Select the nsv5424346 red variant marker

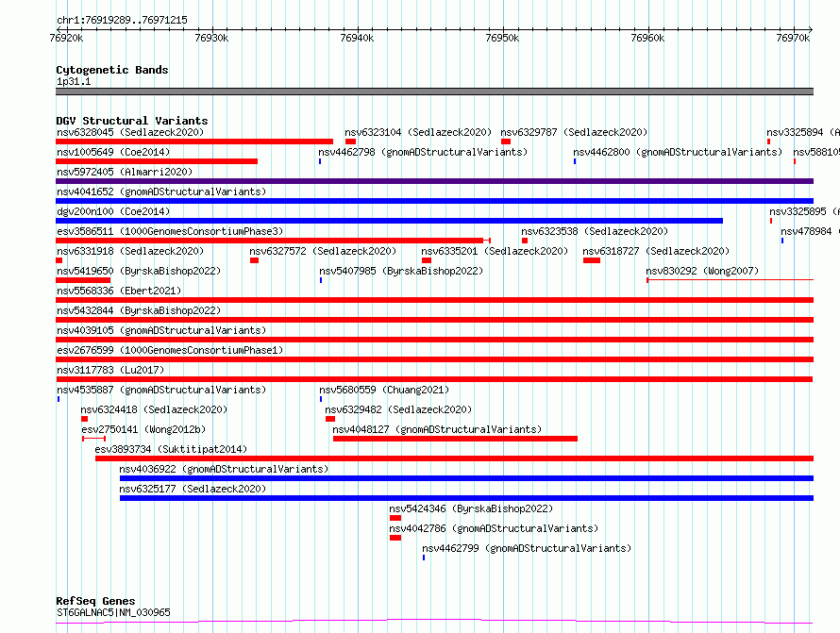[395, 518]
